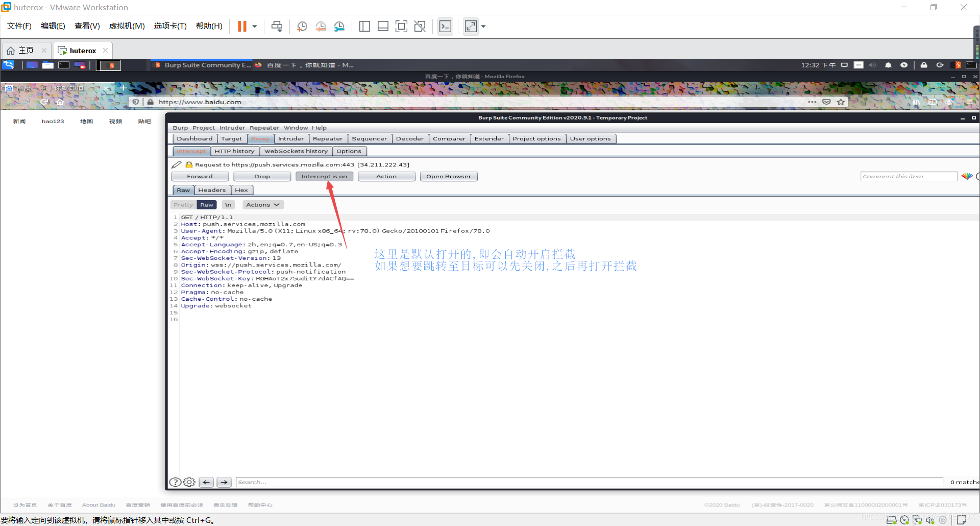This screenshot has height=526, width=980.
Task: Expand the stretch display dropdown arrow
Action: click(483, 26)
